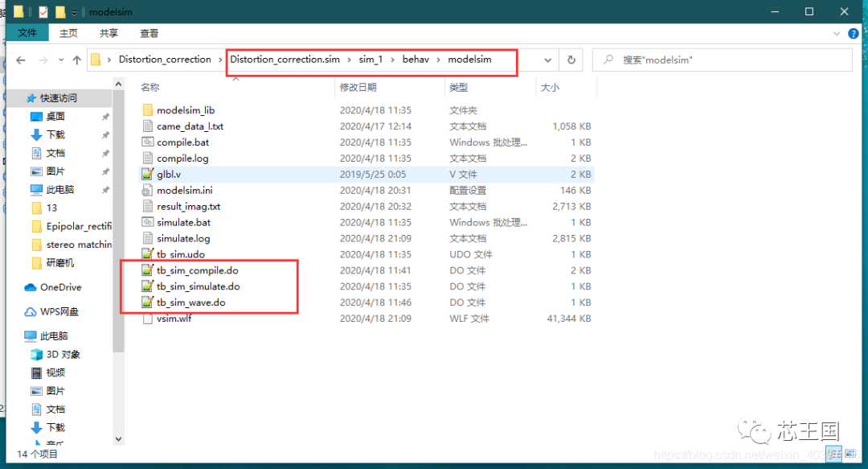
Task: Select the tb_sim_compile.do file icon
Action: 148,270
